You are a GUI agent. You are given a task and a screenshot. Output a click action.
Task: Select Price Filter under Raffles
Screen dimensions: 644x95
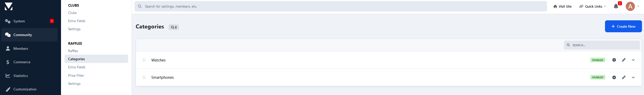point(76,75)
